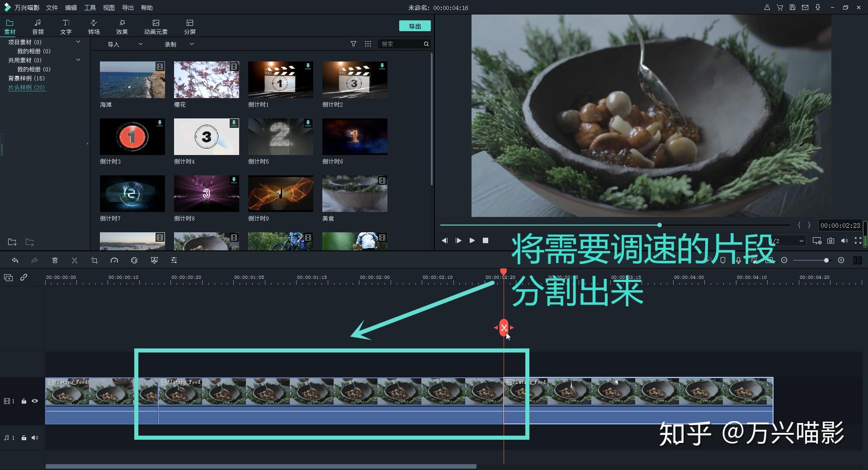Open the speed gauge tool
This screenshot has height=470, width=868.
click(114, 260)
